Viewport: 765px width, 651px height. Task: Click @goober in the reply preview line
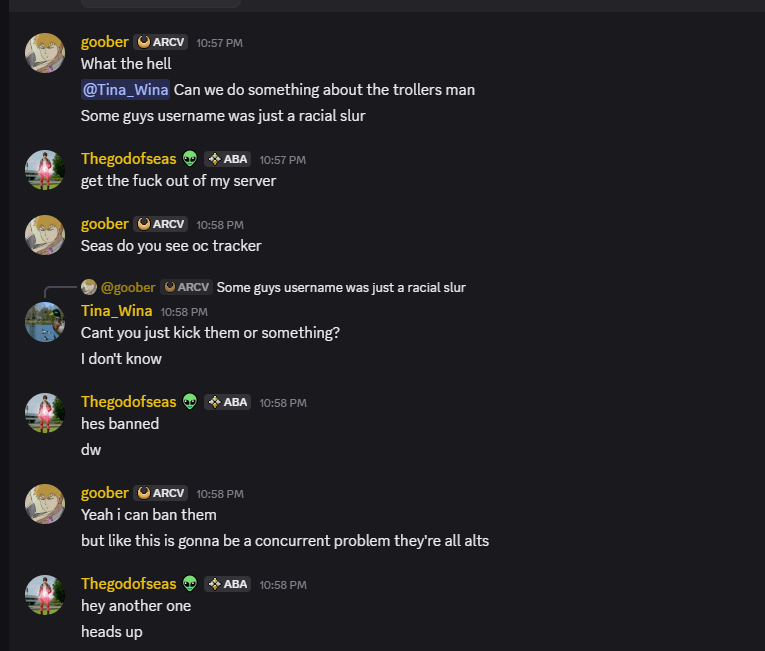pos(128,287)
